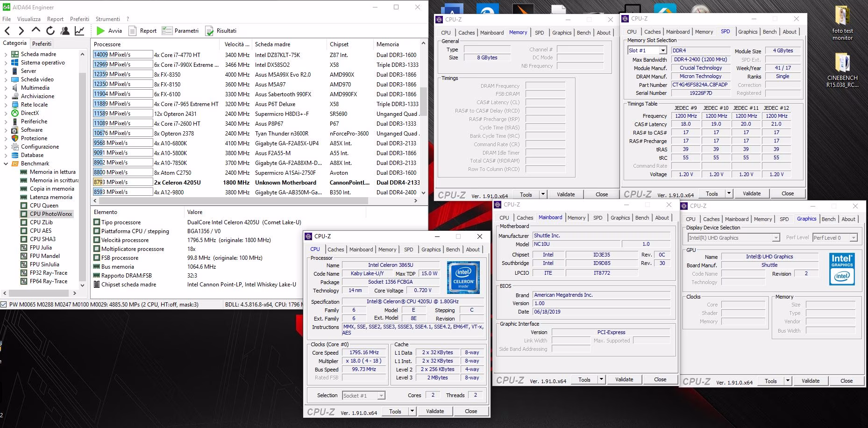
Task: Open Display Device Selection dropdown
Action: click(776, 238)
